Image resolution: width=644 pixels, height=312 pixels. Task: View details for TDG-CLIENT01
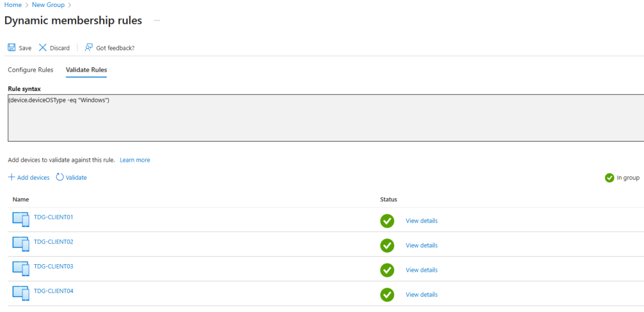pos(421,221)
